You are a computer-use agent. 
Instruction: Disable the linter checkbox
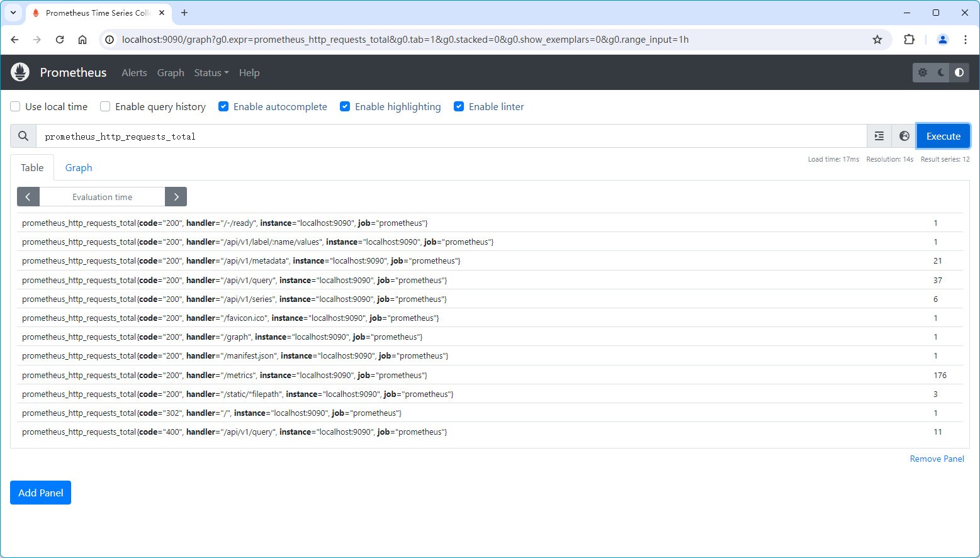tap(459, 106)
